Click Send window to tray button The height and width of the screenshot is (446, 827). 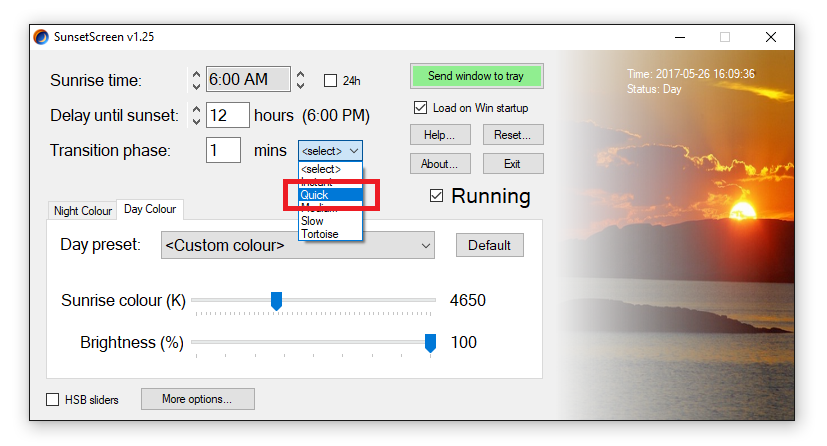[x=476, y=76]
